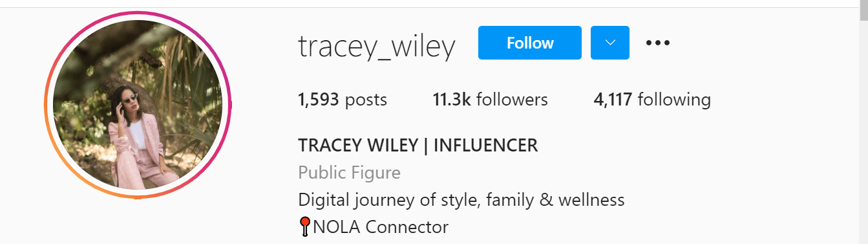Click the scrollbar track below the thumb
The image size is (868, 244).
pos(863,133)
